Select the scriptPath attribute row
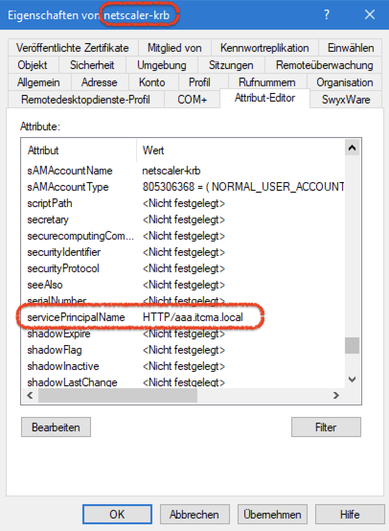The image size is (389, 531). click(x=183, y=203)
